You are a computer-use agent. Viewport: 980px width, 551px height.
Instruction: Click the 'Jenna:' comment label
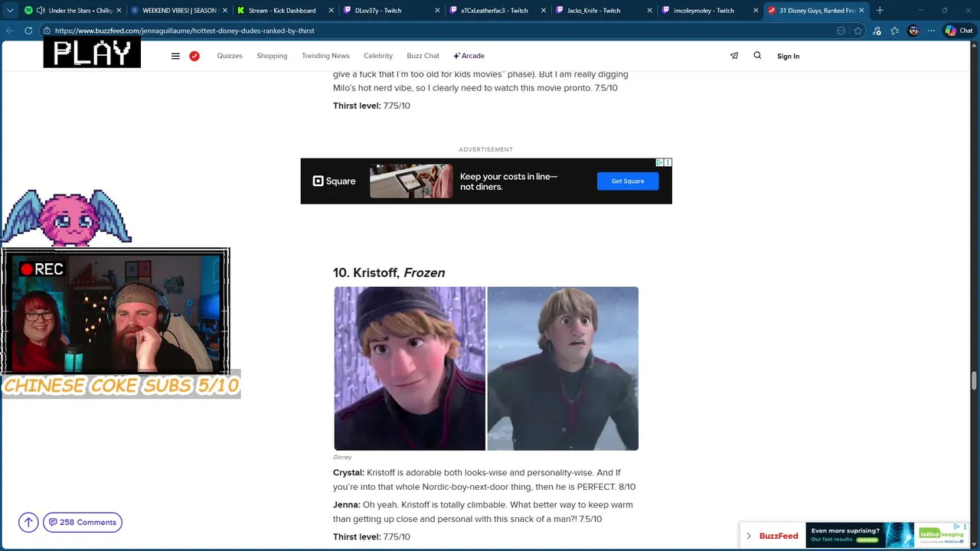point(347,505)
